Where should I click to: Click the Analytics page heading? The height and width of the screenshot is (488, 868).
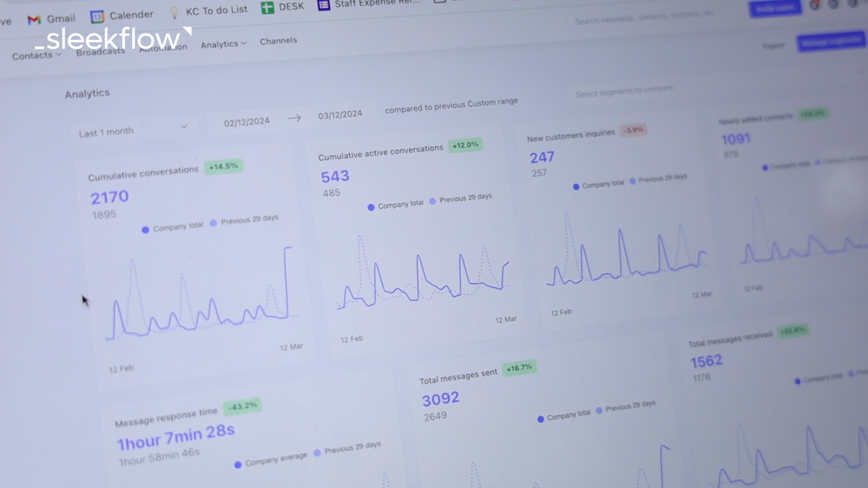[x=87, y=94]
